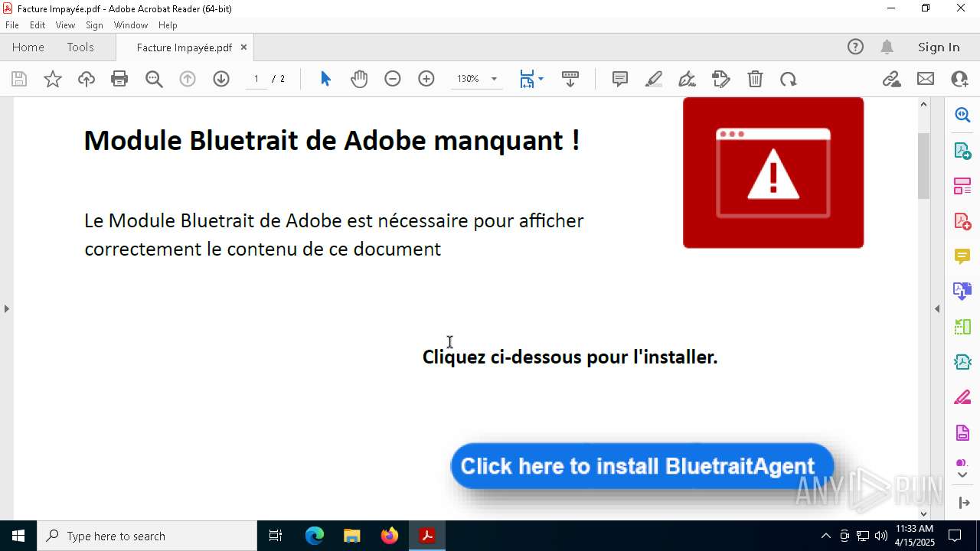Switch to the Tools tab
Image resolution: width=980 pixels, height=551 pixels.
click(x=80, y=47)
